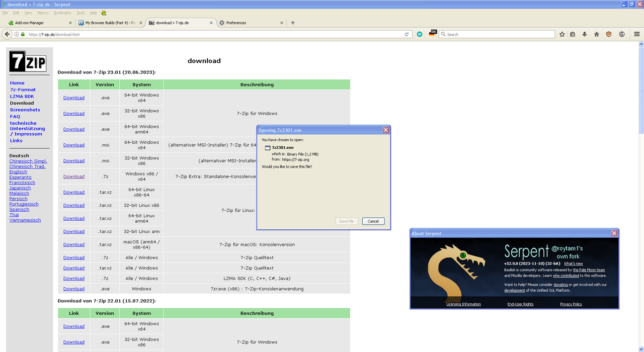The width and height of the screenshot is (644, 352).
Task: Click Download link for 64-bit Windows x64 .exe
Action: pos(74,98)
